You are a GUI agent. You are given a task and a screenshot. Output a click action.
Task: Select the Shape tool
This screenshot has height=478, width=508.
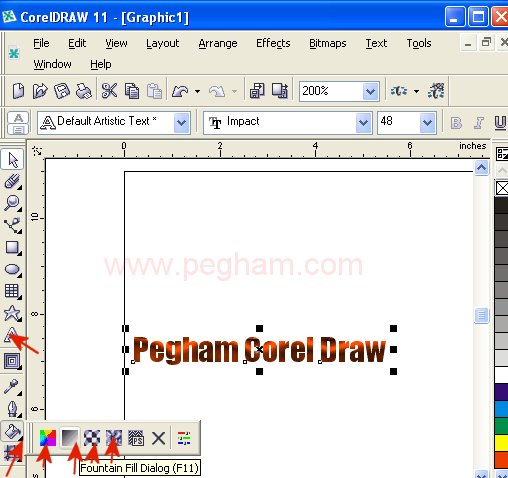point(13,182)
